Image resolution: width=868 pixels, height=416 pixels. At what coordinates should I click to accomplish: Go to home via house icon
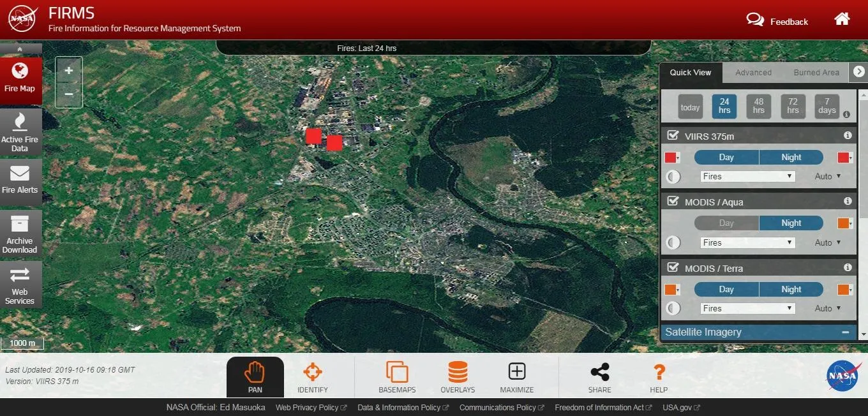click(842, 19)
